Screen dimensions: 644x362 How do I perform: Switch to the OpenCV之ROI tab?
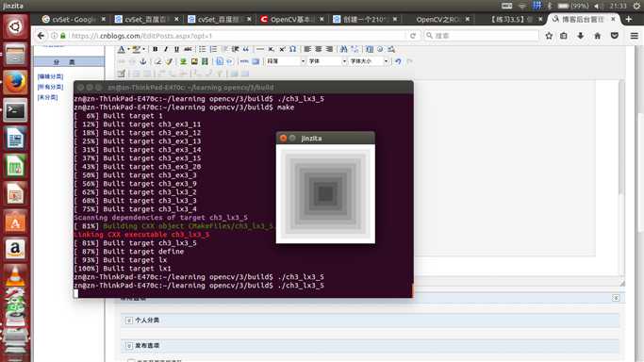438,19
